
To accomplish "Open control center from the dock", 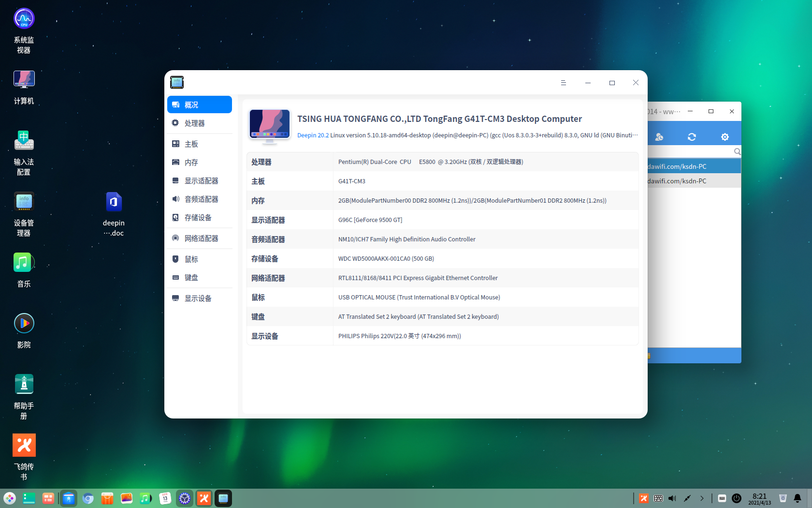I will (x=185, y=498).
